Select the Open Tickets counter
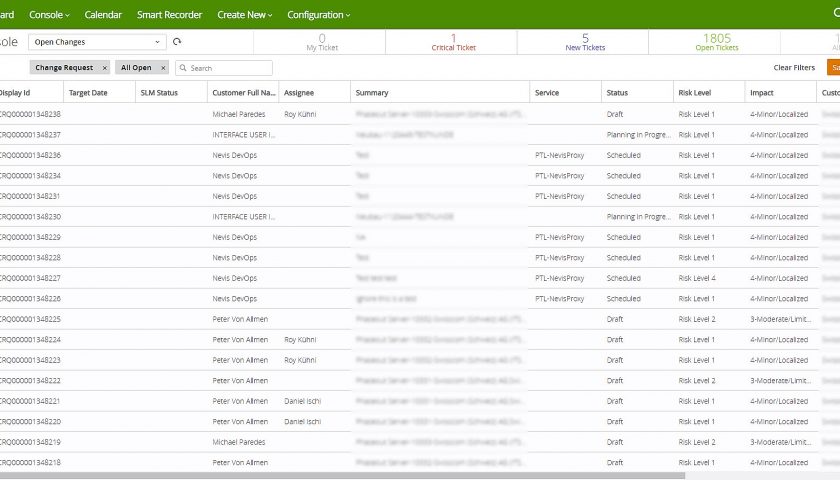The width and height of the screenshot is (840, 480). (717, 42)
